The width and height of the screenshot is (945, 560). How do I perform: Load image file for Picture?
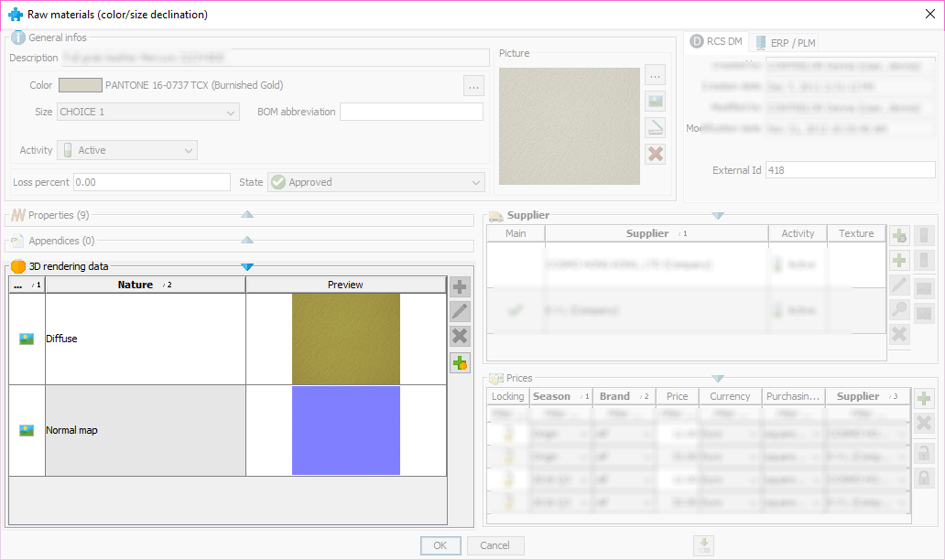(655, 101)
